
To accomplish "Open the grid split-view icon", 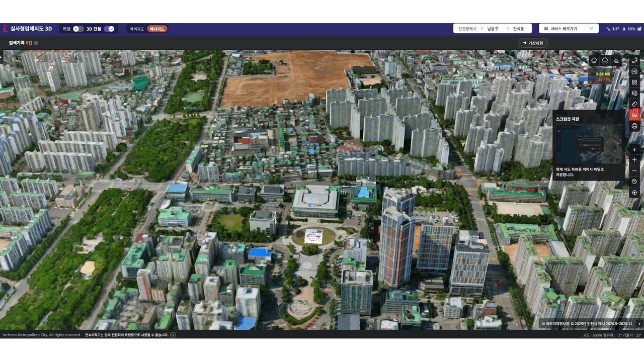I will [634, 82].
